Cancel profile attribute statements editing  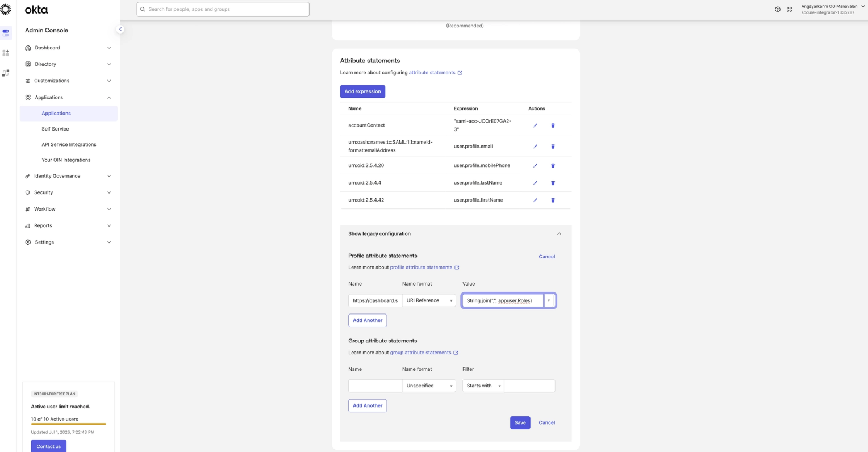pos(546,257)
